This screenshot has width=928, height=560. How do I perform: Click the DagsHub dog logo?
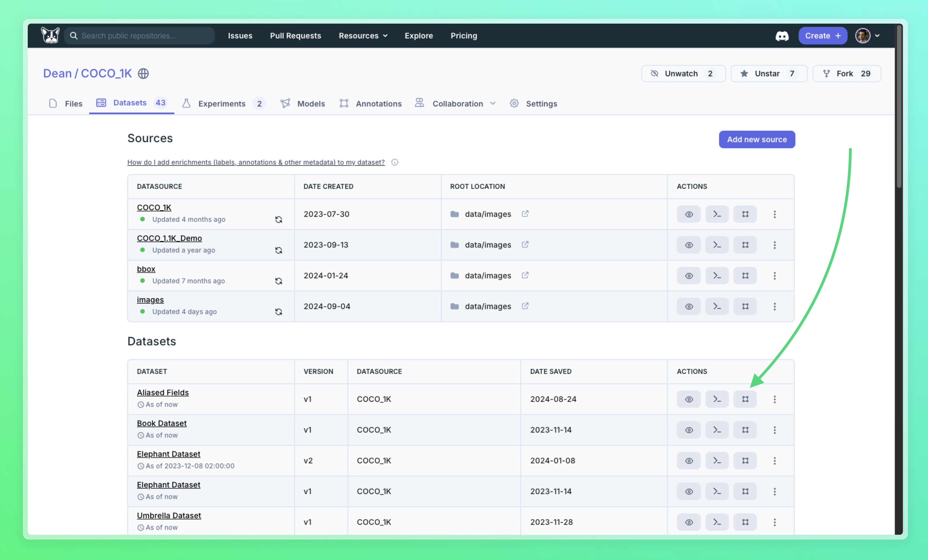[50, 35]
